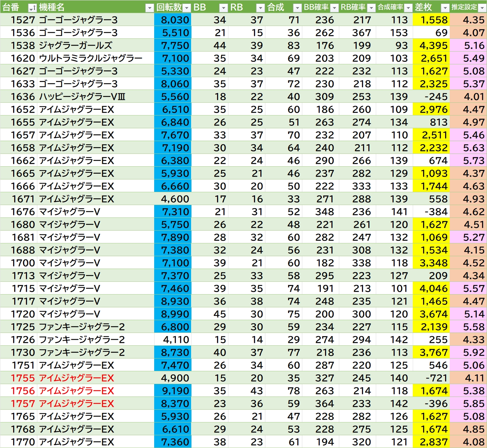The height and width of the screenshot is (448, 487).
Task: Open the 差枚 column filter dropdown
Action: [x=445, y=8]
